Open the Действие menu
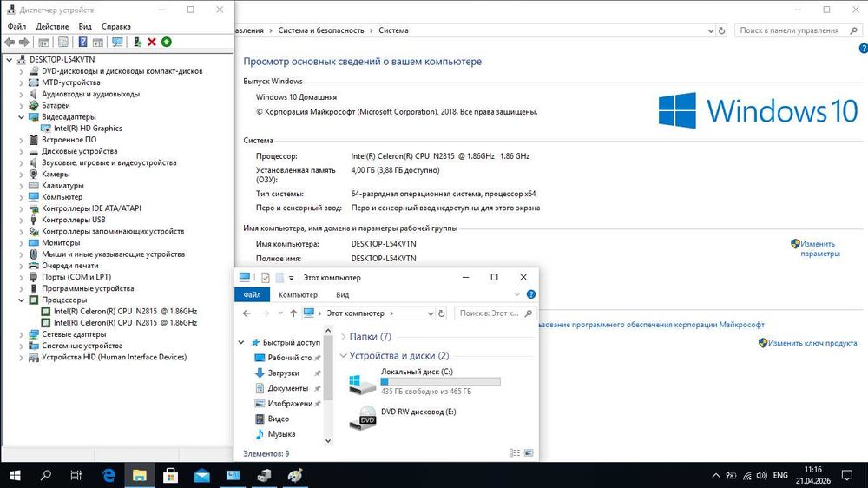868x488 pixels. (52, 27)
